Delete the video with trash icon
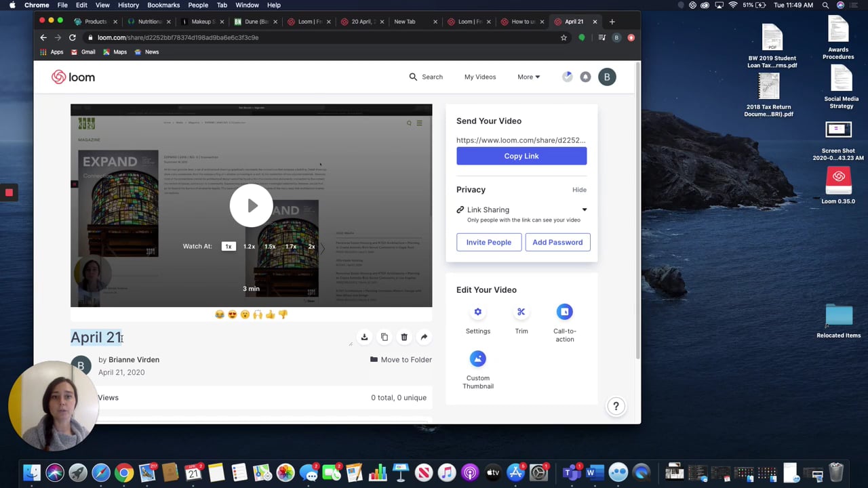The width and height of the screenshot is (868, 488). tap(404, 338)
